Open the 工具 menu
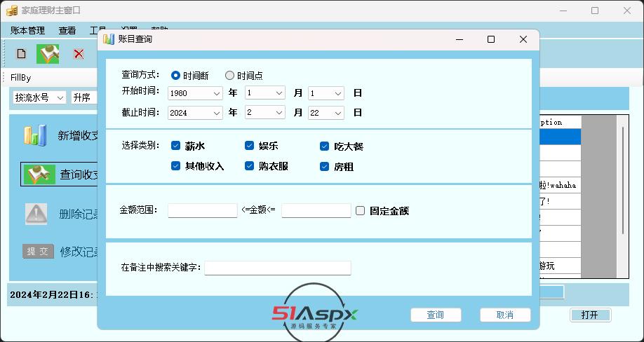Screen dimensions: 644x342 (x=98, y=30)
